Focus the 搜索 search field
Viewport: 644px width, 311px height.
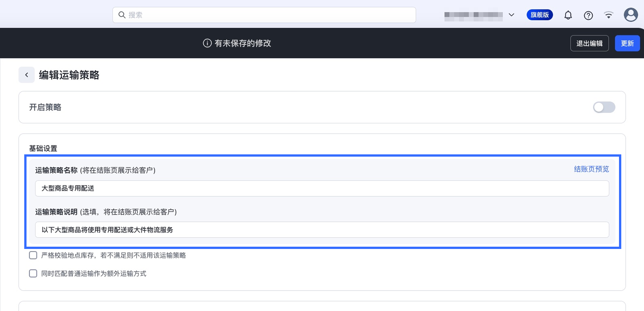point(265,15)
